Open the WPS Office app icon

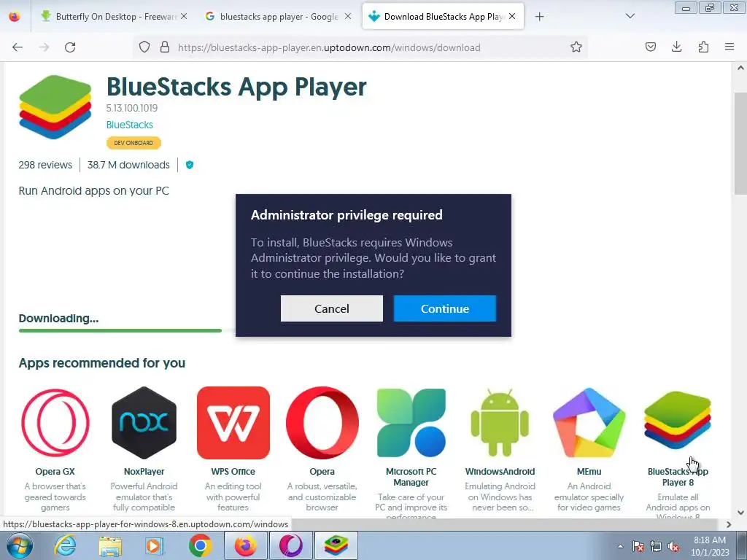[233, 423]
